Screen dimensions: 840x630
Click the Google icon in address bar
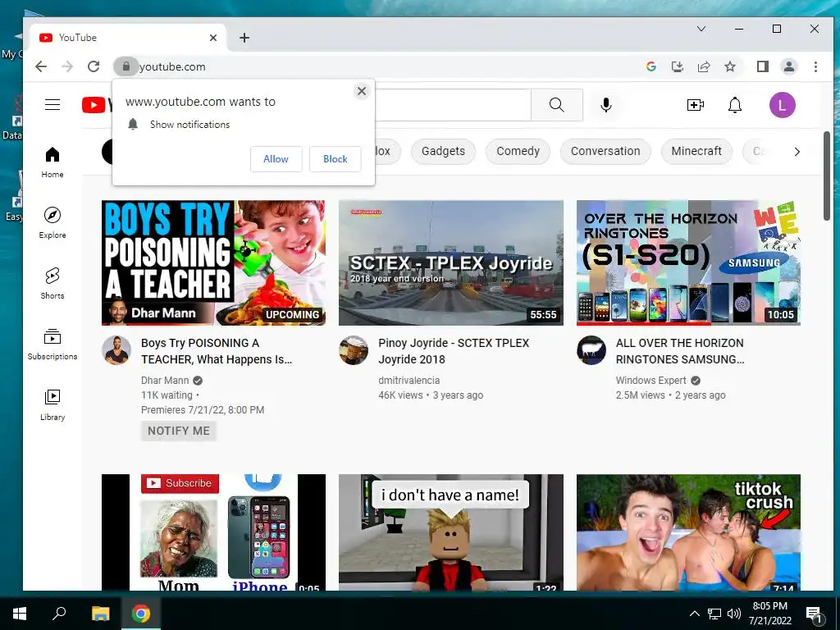click(651, 66)
